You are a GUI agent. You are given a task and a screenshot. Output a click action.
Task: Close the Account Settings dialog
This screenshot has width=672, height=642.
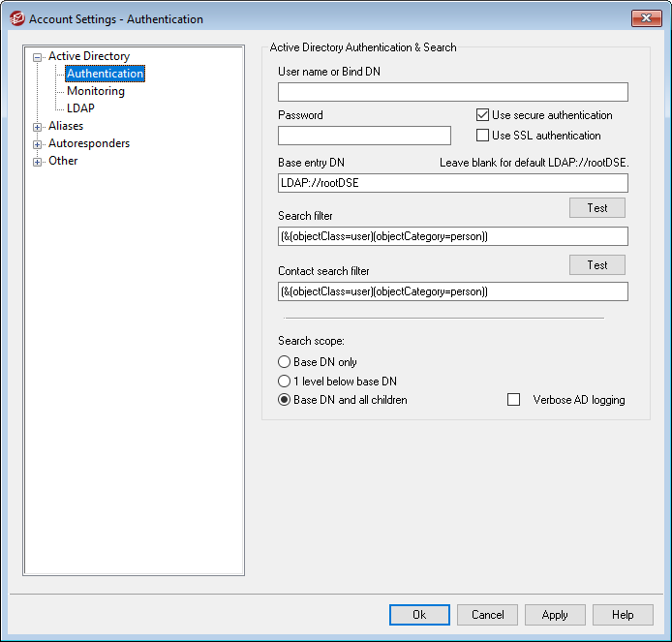(646, 18)
